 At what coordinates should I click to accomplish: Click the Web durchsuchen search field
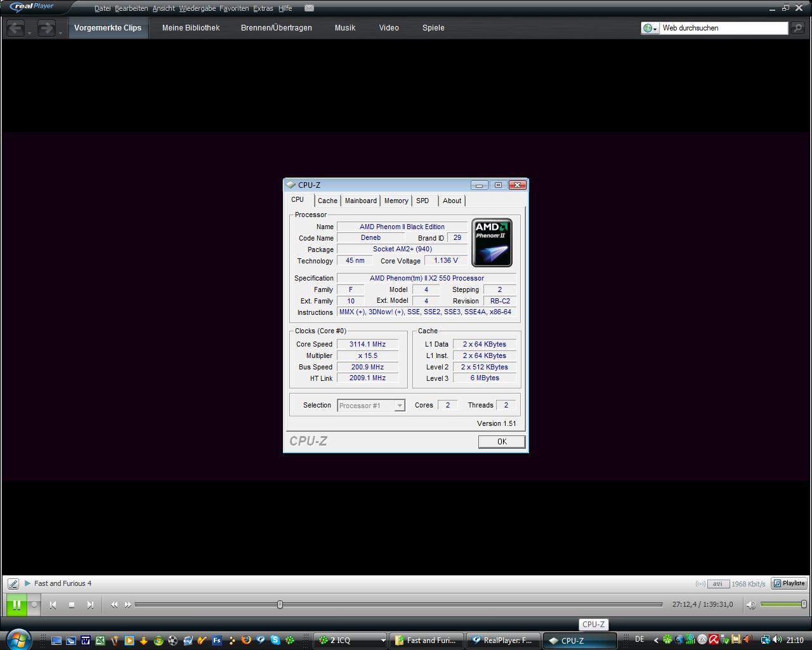(723, 28)
